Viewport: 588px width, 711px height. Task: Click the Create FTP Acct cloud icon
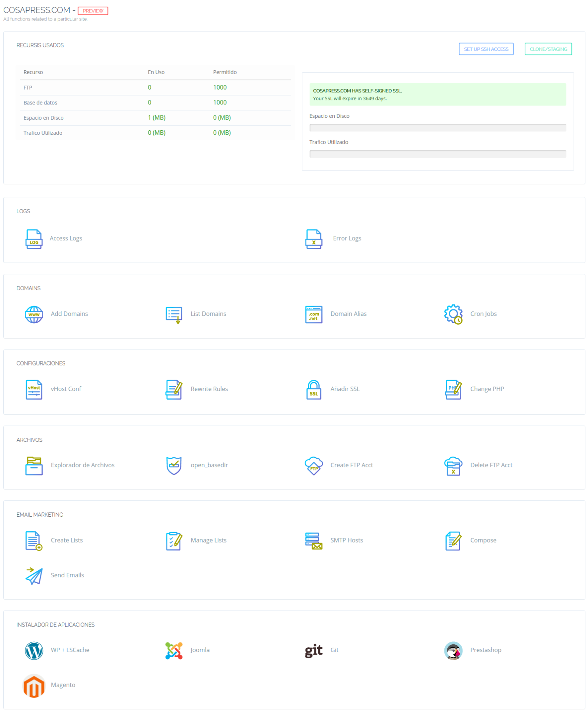coord(314,466)
